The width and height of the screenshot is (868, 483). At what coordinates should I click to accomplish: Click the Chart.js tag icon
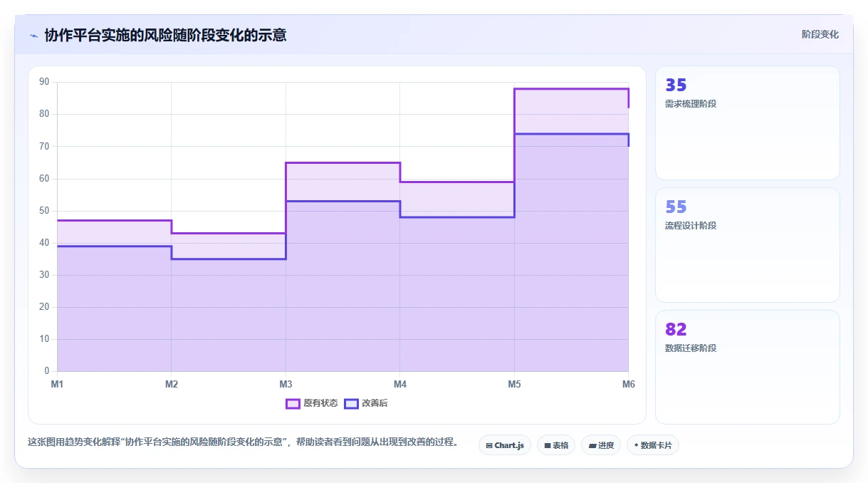(489, 445)
